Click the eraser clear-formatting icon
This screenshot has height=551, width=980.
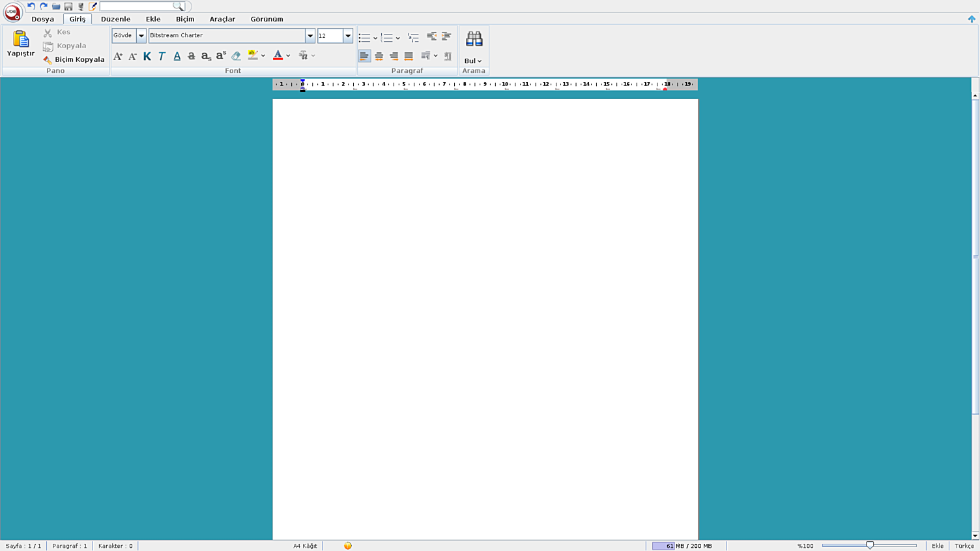[236, 56]
